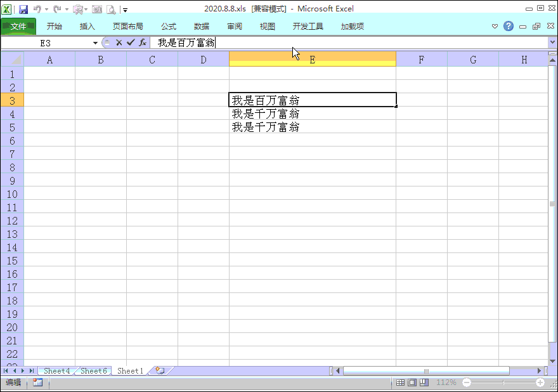This screenshot has width=558, height=392.
Task: Click the Insert Function fx icon
Action: pyautogui.click(x=143, y=42)
